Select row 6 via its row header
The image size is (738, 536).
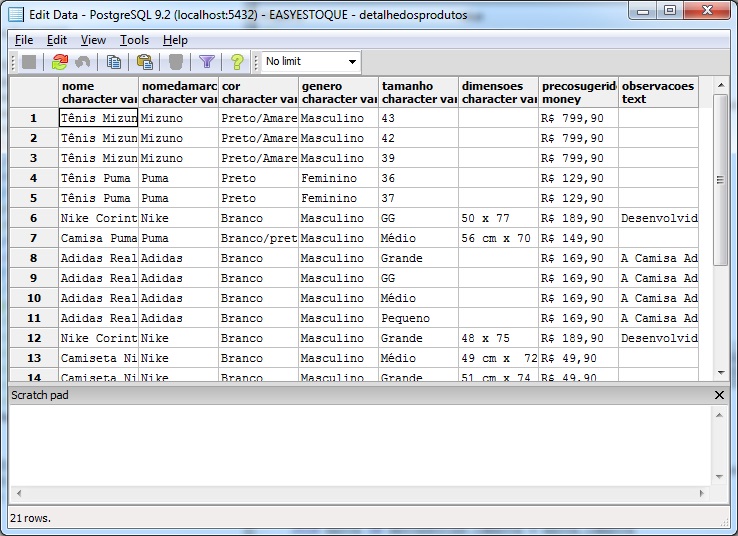tap(34, 218)
